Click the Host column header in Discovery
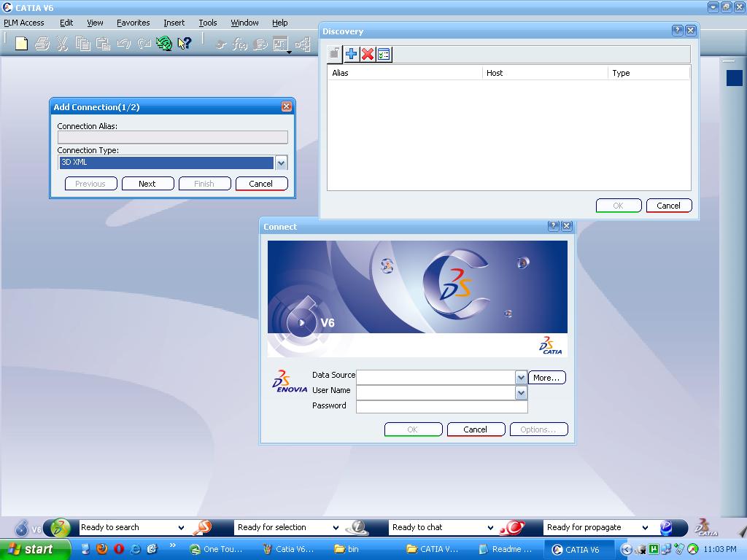747x560 pixels. (545, 73)
